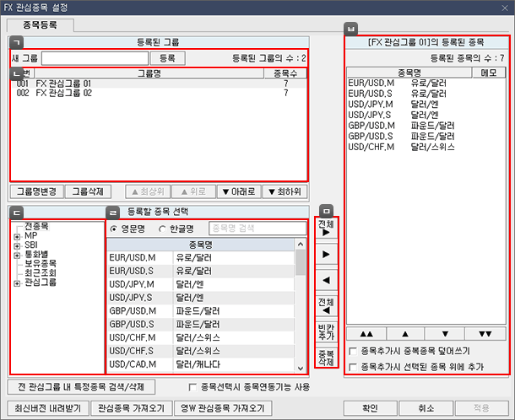
Task: Select GBP/USD.S in registered items list
Action: pos(426,136)
